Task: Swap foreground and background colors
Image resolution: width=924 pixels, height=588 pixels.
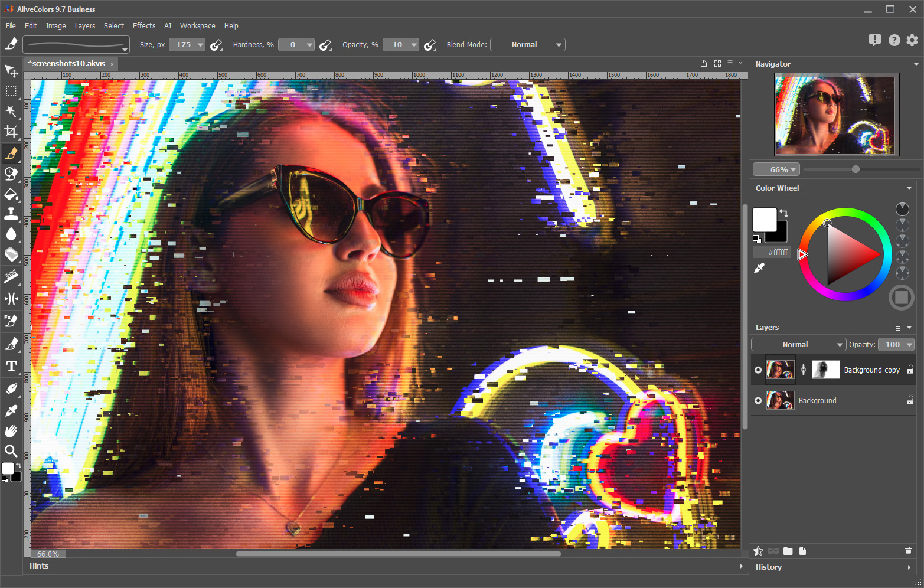Action: (783, 213)
